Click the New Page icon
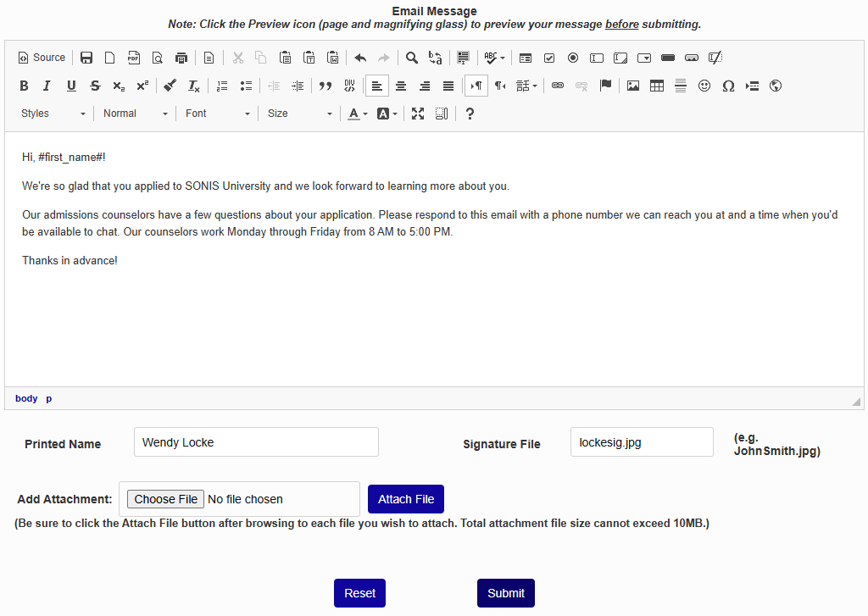The image size is (868, 616). (x=109, y=58)
